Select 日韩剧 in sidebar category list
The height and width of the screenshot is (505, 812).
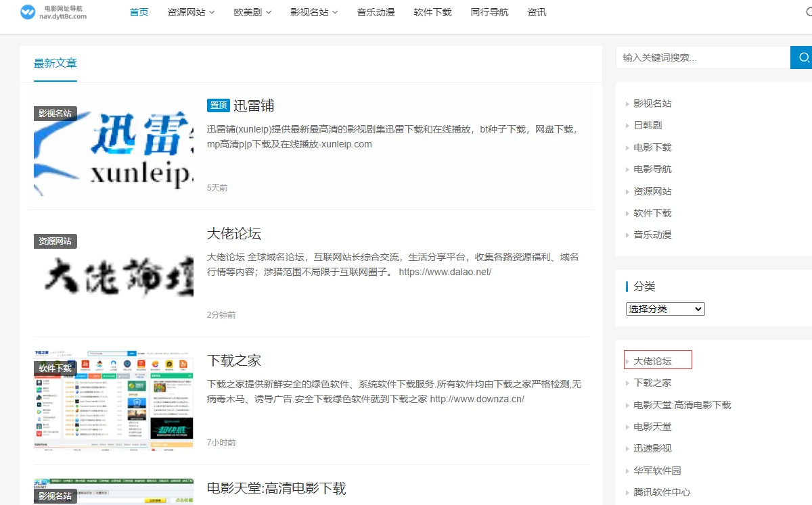[648, 126]
